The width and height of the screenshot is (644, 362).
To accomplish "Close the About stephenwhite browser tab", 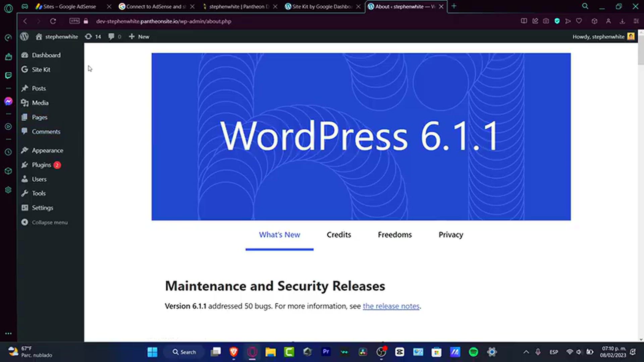I will [441, 6].
